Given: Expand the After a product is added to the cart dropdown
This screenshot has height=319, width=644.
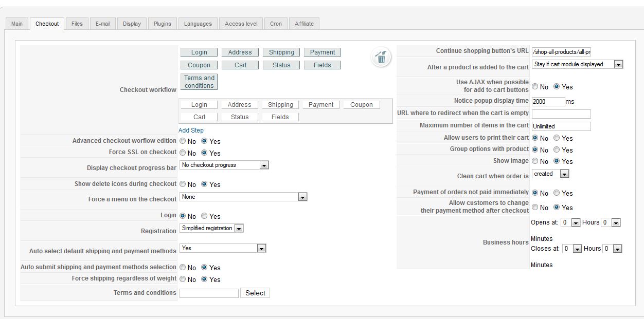Looking at the screenshot, I should click(578, 65).
